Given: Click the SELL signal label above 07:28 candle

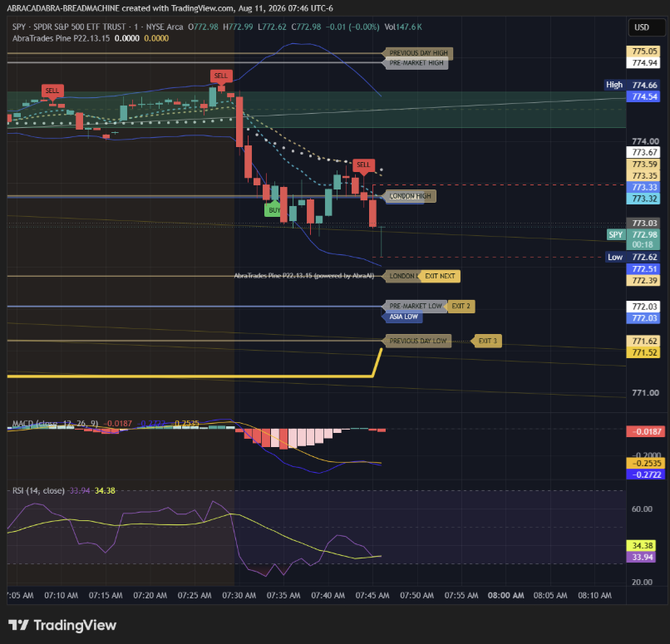Looking at the screenshot, I should [221, 76].
